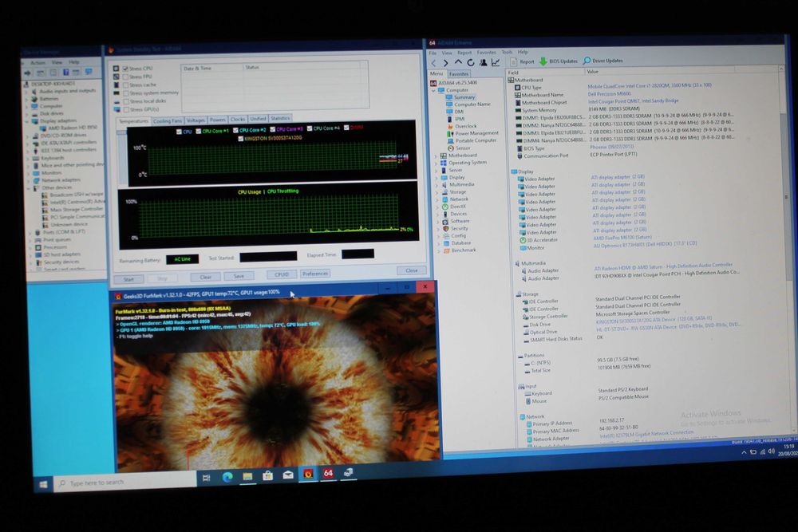Open Favorites tab in AIDA64 sidebar
The width and height of the screenshot is (798, 532).
point(459,74)
